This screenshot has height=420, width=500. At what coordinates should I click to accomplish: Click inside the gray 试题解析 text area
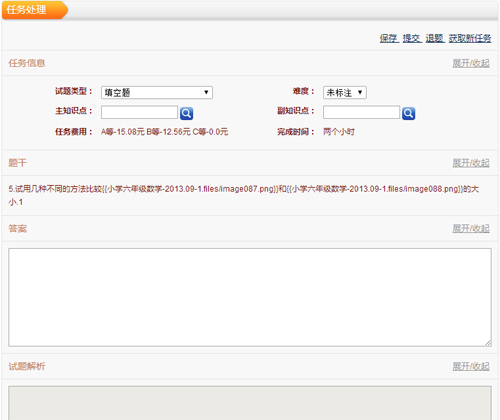pyautogui.click(x=250, y=403)
